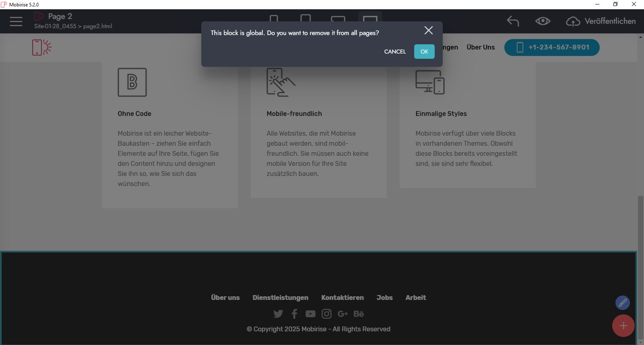Image resolution: width=644 pixels, height=345 pixels.
Task: Click the paragraph starting 'Mobirise ist ein leicher'
Action: tap(169, 159)
